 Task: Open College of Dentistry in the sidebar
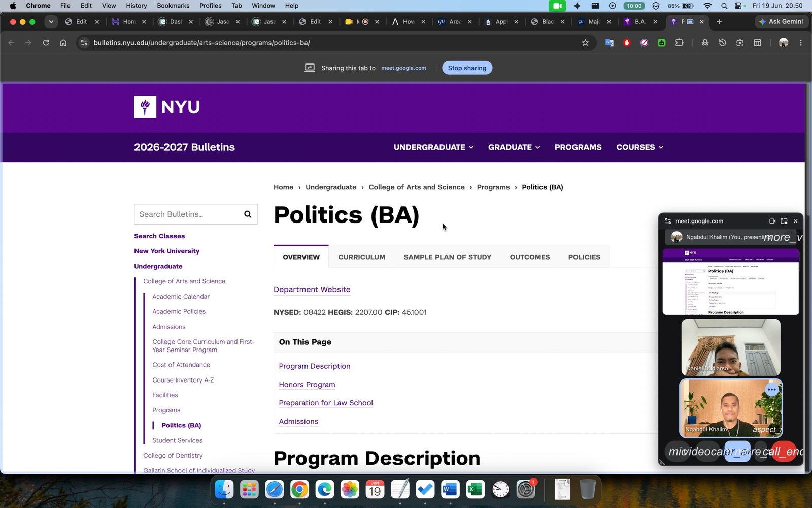173,456
